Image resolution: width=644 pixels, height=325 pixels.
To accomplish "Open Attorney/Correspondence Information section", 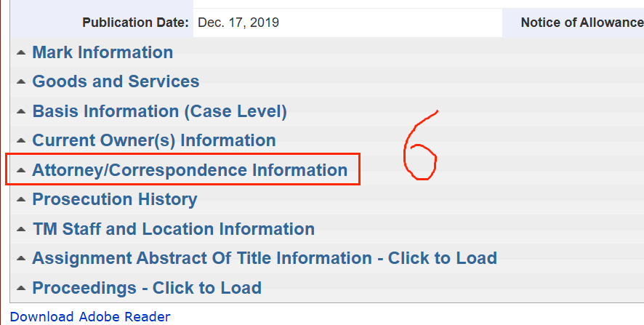I will coord(190,170).
